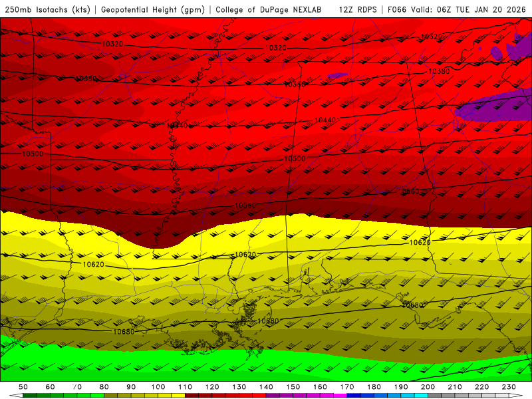Click the legend value 160
The height and width of the screenshot is (399, 532).
coord(320,387)
